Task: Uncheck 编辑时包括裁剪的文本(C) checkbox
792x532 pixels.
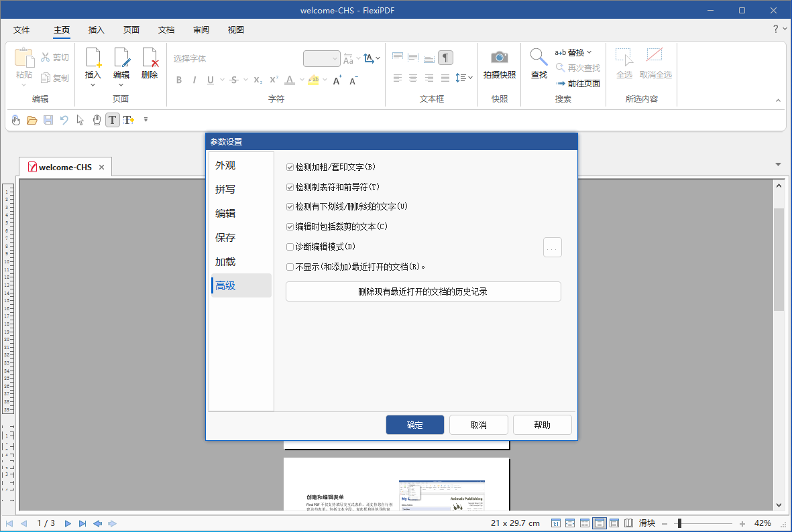Action: tap(290, 226)
